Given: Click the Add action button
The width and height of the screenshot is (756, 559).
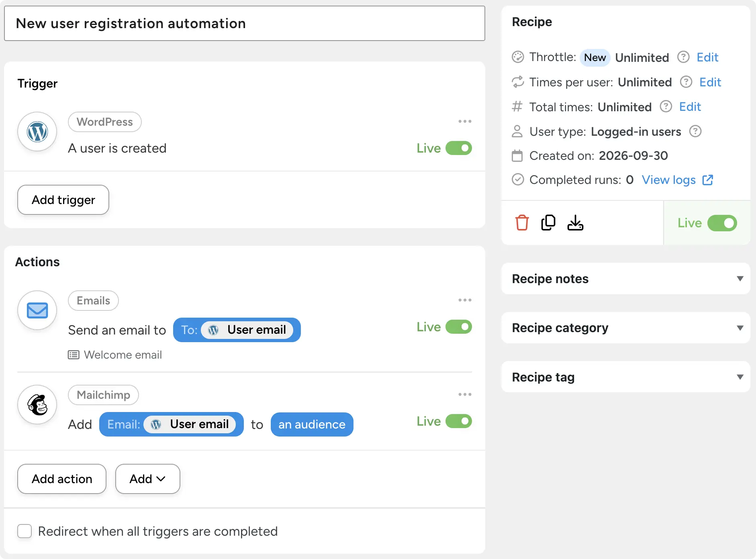Looking at the screenshot, I should (62, 479).
